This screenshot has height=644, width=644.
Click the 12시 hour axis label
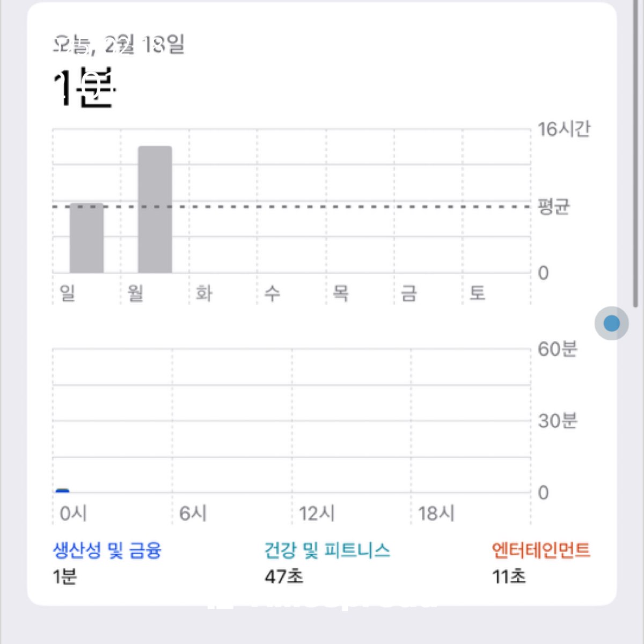coord(317,514)
